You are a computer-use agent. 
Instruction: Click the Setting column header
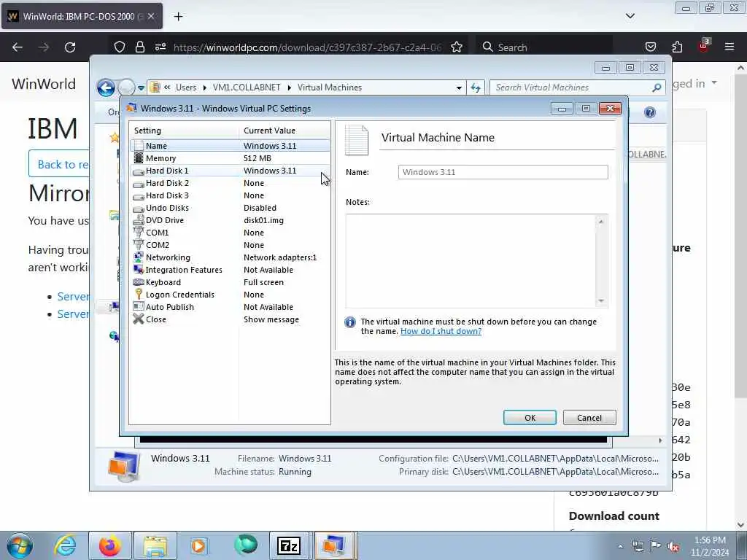point(184,131)
